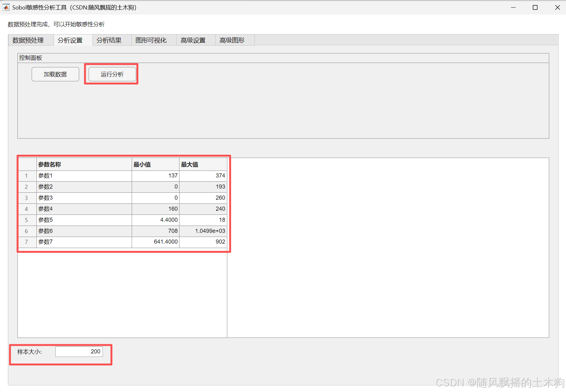Select row header number 7
This screenshot has width=566, height=392.
tap(27, 242)
